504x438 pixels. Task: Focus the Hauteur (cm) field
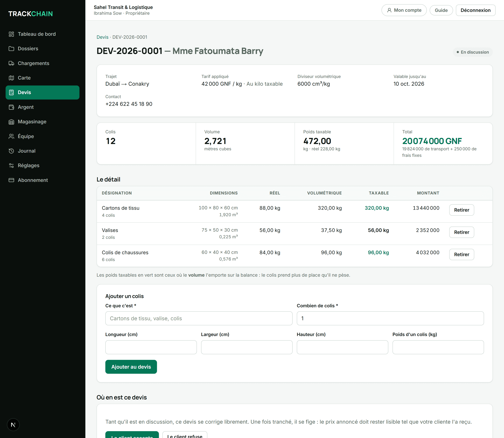pyautogui.click(x=342, y=347)
